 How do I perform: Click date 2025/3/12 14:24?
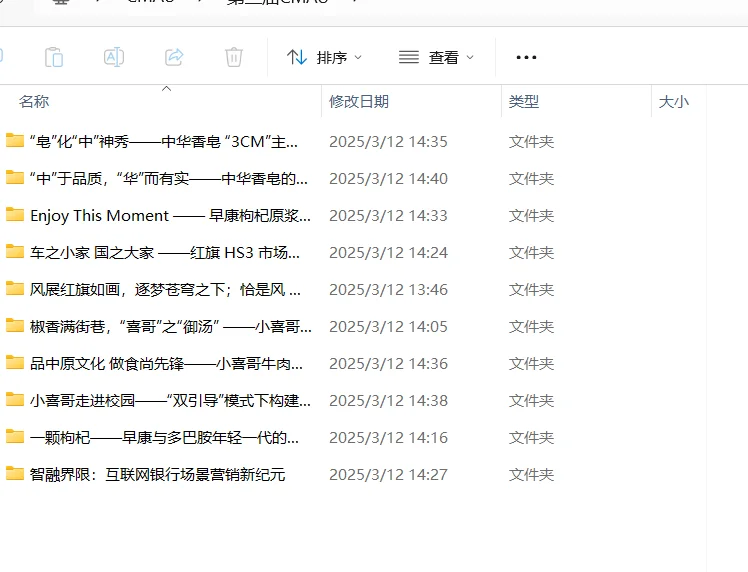(388, 253)
